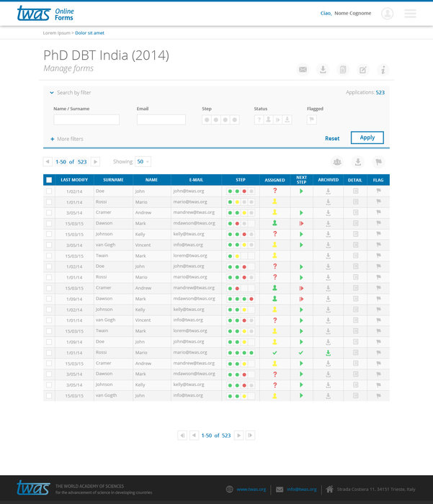The height and width of the screenshot is (504, 433).
Task: Collapse the Search by filter section
Action: [52, 93]
